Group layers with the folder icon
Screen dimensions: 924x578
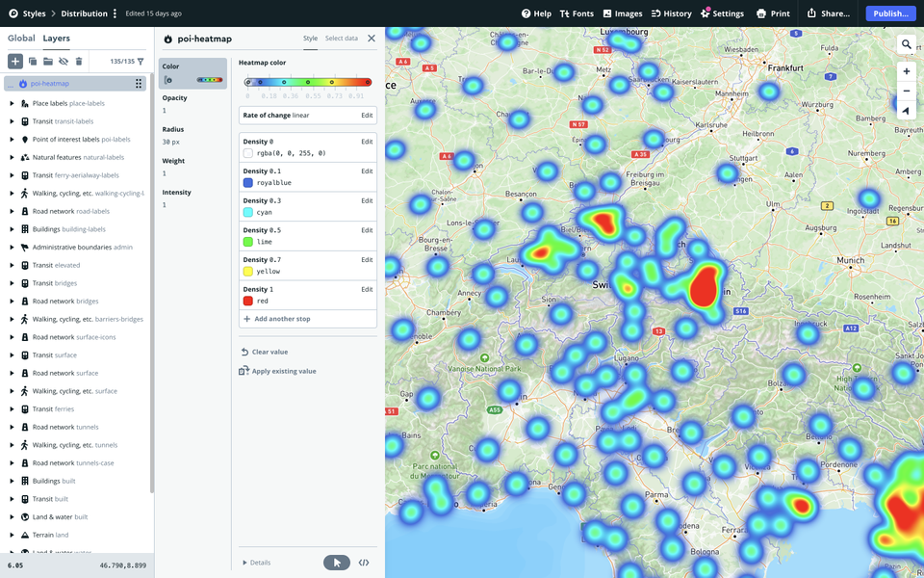(x=48, y=61)
